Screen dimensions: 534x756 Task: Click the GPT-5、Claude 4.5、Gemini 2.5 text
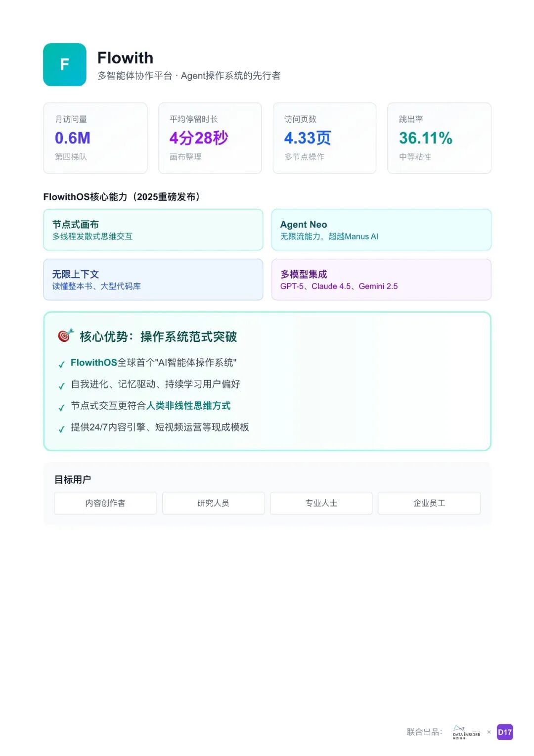[339, 286]
